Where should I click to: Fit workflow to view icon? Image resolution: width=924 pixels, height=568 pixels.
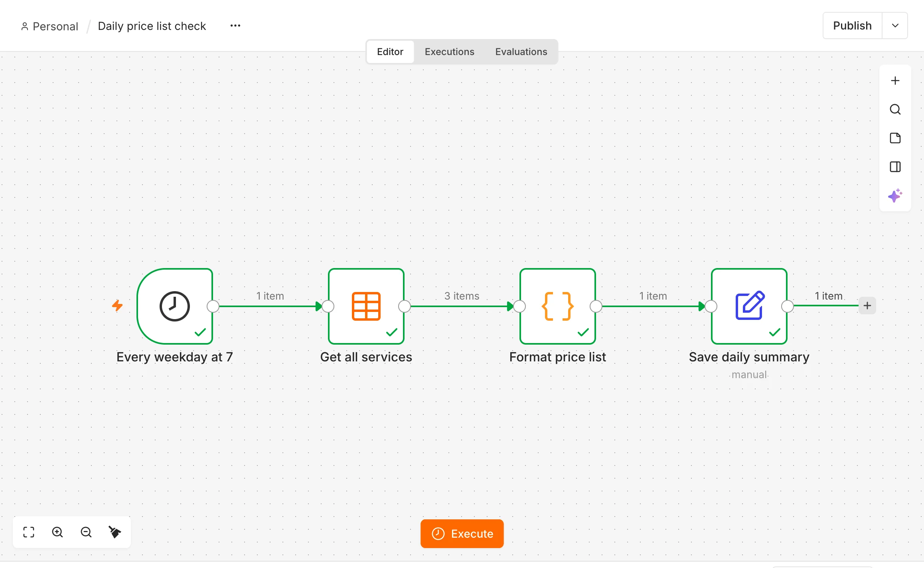pos(29,532)
